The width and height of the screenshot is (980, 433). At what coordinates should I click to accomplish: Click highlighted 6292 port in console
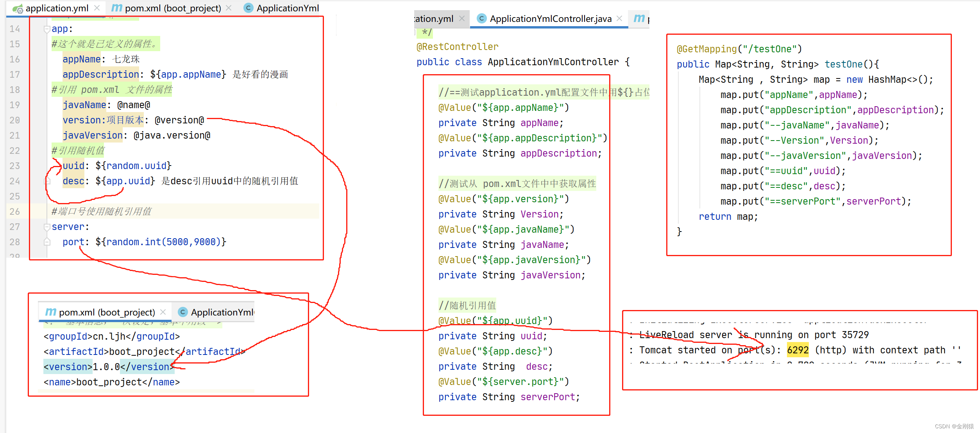pos(798,350)
